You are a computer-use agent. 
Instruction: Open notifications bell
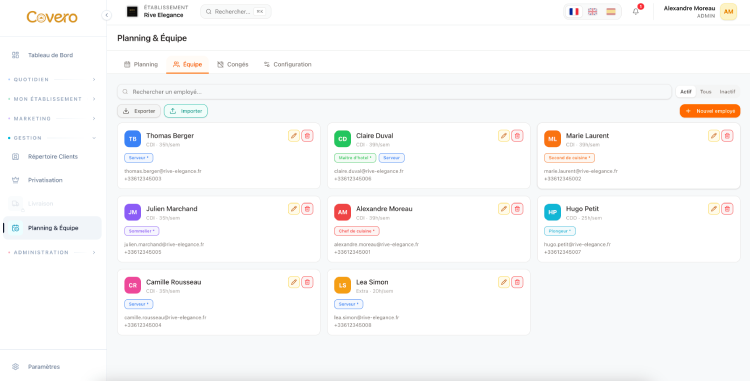pos(636,11)
